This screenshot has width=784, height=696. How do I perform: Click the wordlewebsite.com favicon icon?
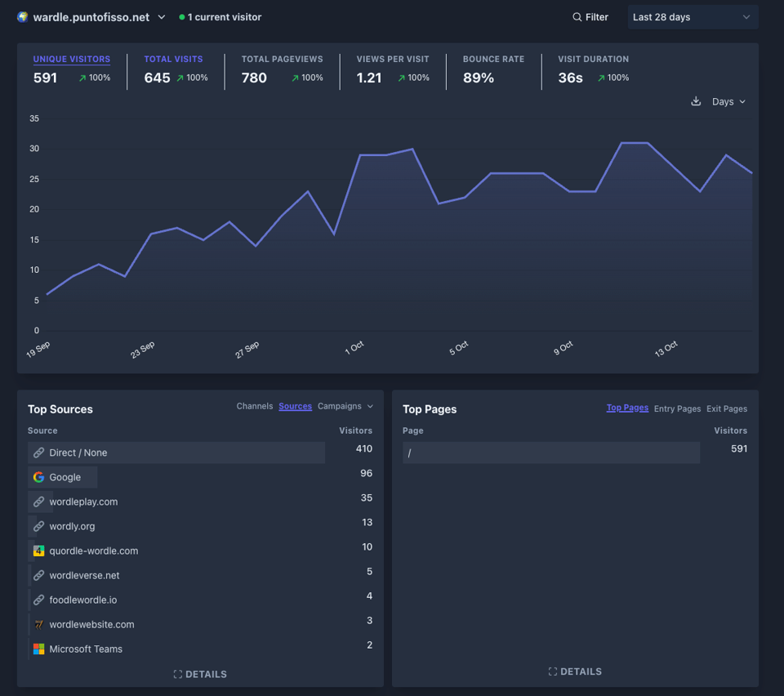[38, 624]
